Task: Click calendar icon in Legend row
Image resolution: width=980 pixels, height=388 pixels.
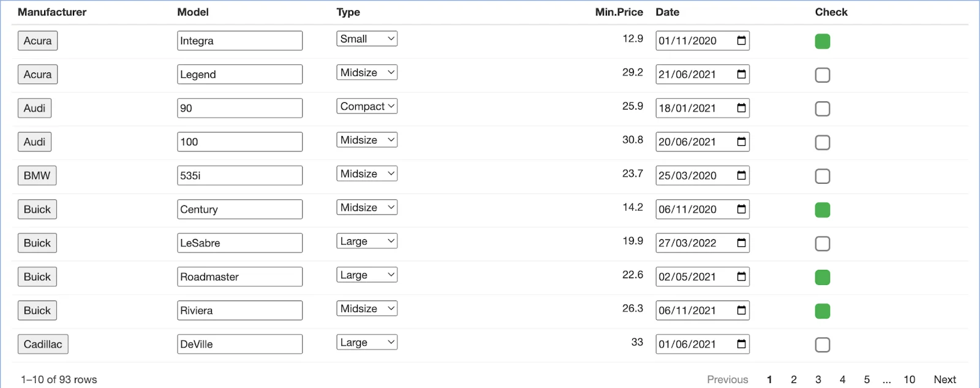Action: 741,75
